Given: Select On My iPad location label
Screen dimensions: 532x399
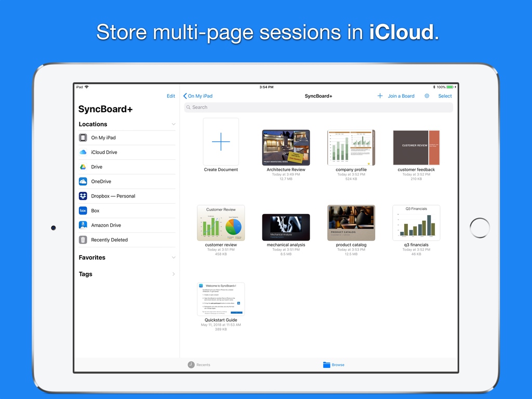Looking at the screenshot, I should 103,137.
